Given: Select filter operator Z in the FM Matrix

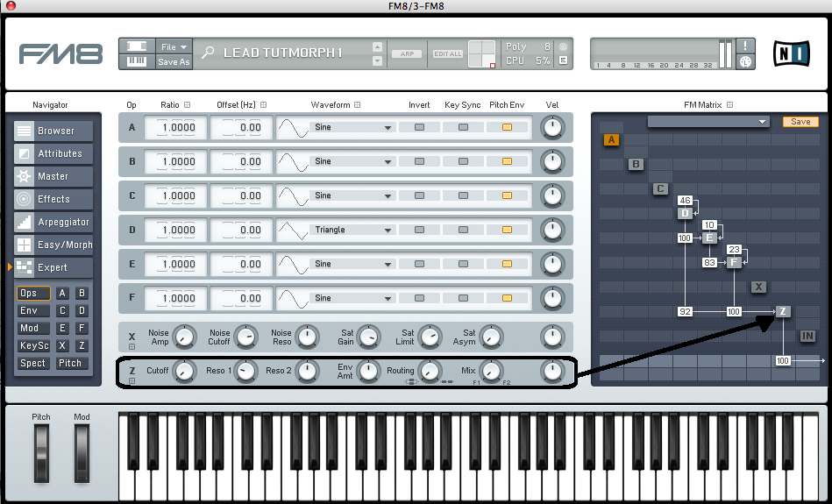Looking at the screenshot, I should tap(783, 311).
